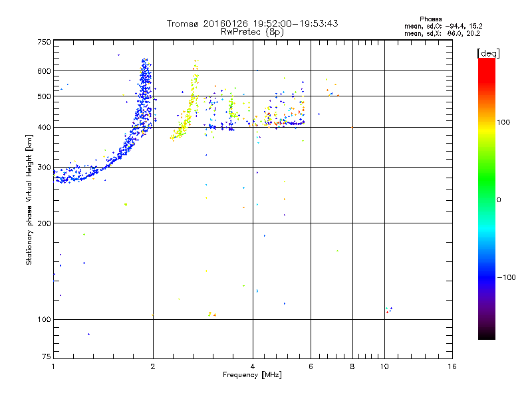Screen dimensions: 532x399
Task: Click the x-axis tick label '2'
Action: click(153, 366)
